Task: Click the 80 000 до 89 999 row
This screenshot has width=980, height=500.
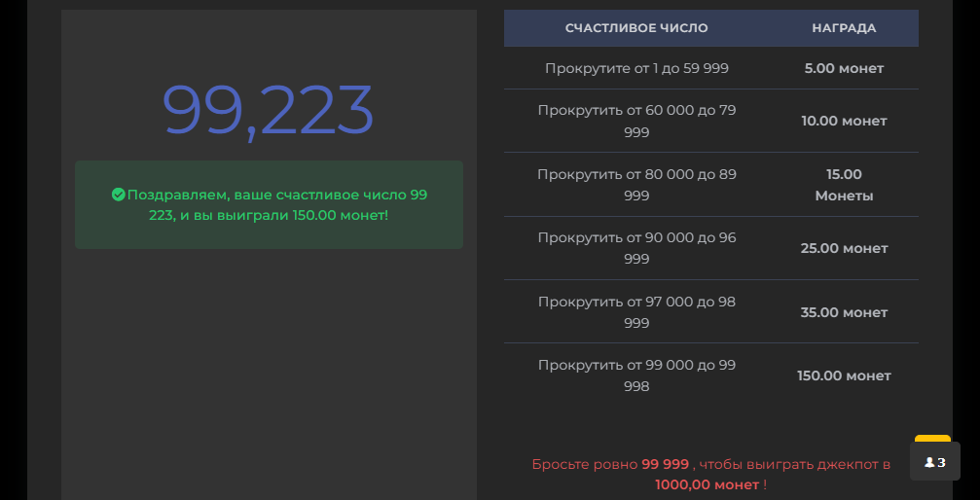Action: (x=711, y=185)
